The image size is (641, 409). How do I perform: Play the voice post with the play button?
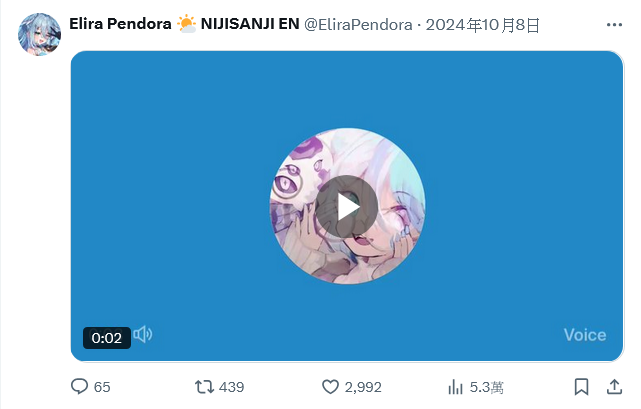(x=347, y=206)
